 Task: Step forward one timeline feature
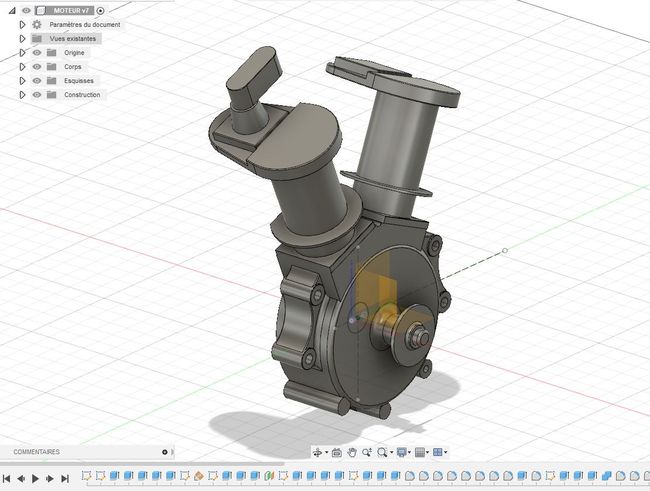pos(50,479)
